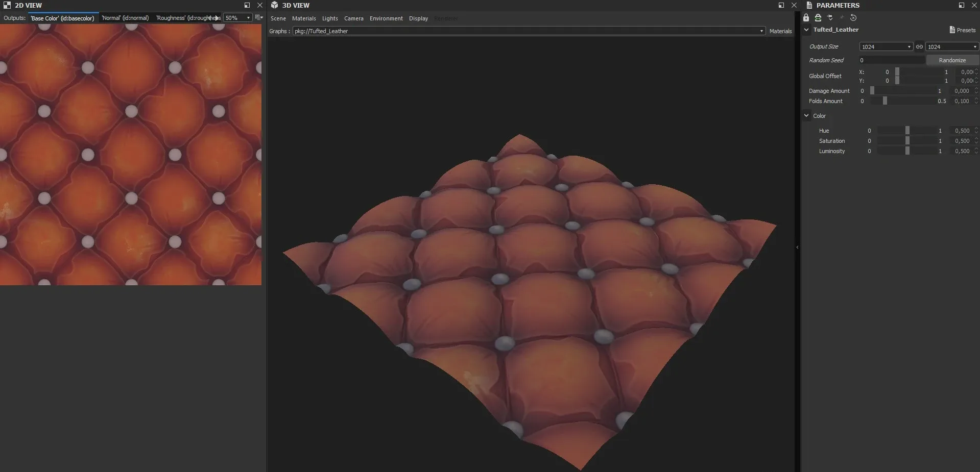Click the green-arrow lock icon in the Parameters toolbar
This screenshot has height=472, width=980.
click(x=818, y=18)
